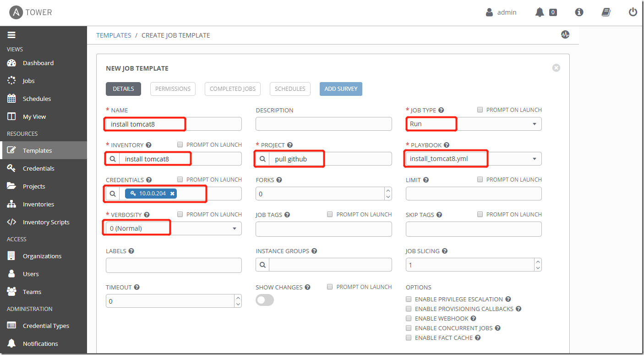644x355 pixels.
Task: Switch to the Schedules tab
Action: (290, 89)
